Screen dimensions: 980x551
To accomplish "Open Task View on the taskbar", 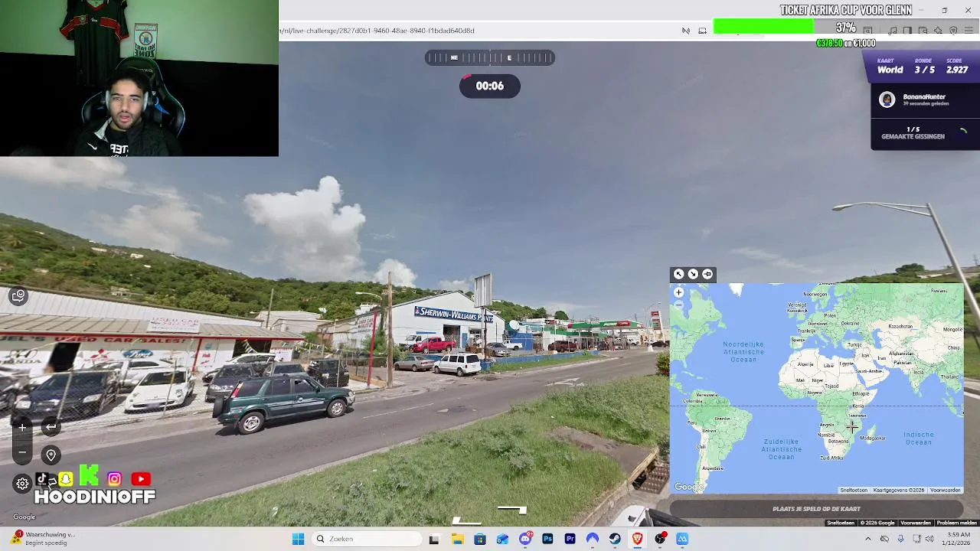I will (434, 539).
